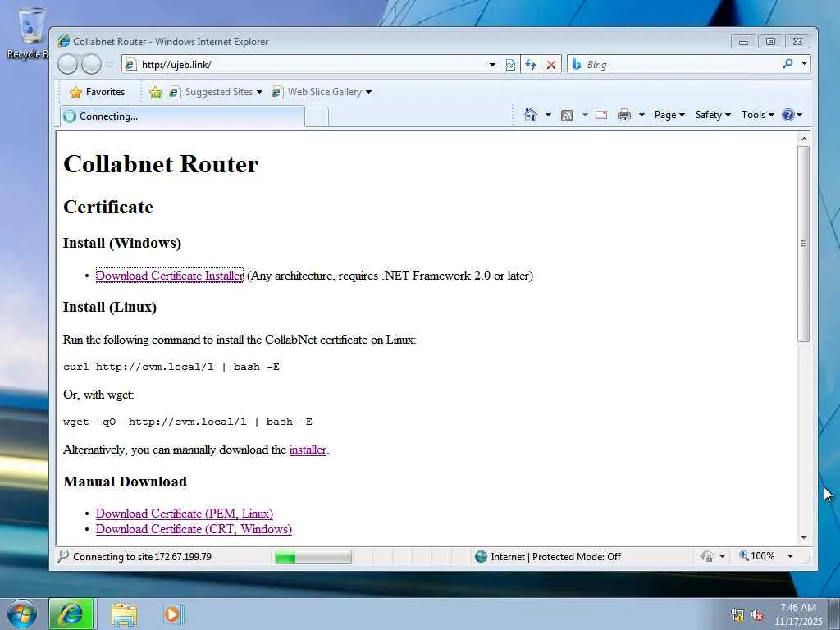Screen dimensions: 840x630
Task: Open a new blank tab
Action: tap(317, 116)
